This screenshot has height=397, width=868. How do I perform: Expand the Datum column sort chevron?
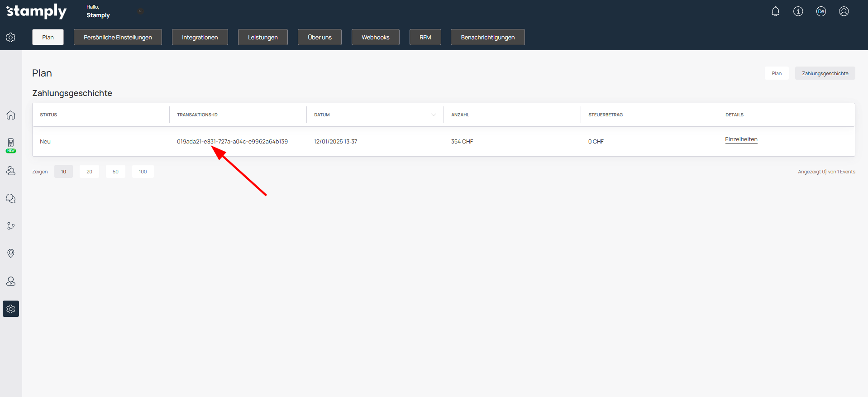pos(433,115)
